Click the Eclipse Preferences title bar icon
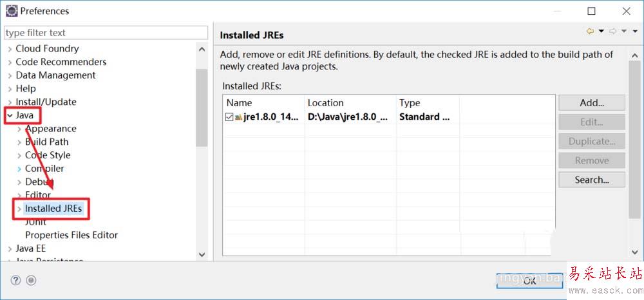 coord(12,11)
